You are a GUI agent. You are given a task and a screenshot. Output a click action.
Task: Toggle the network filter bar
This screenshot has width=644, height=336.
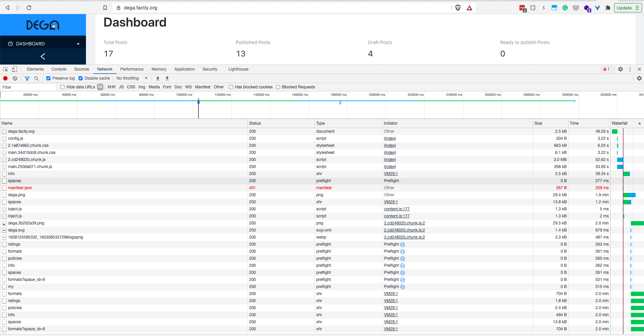point(27,78)
